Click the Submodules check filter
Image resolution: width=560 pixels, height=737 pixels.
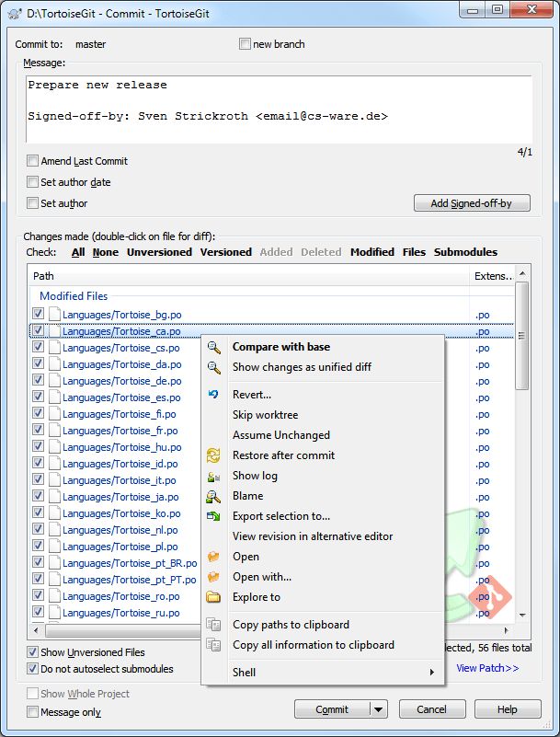[x=465, y=252]
